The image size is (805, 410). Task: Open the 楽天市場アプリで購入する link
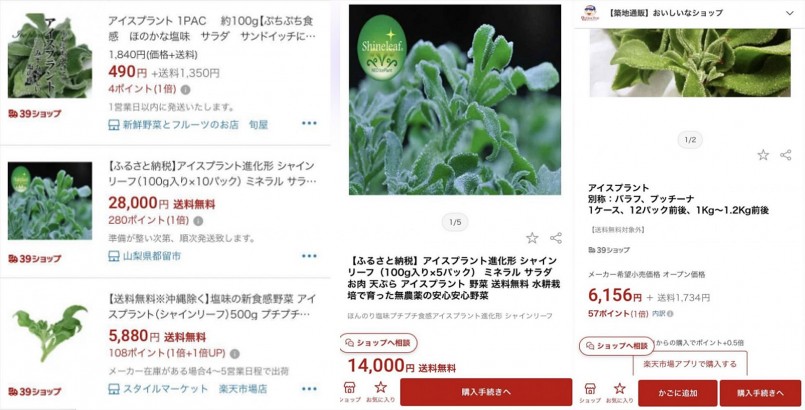click(690, 364)
